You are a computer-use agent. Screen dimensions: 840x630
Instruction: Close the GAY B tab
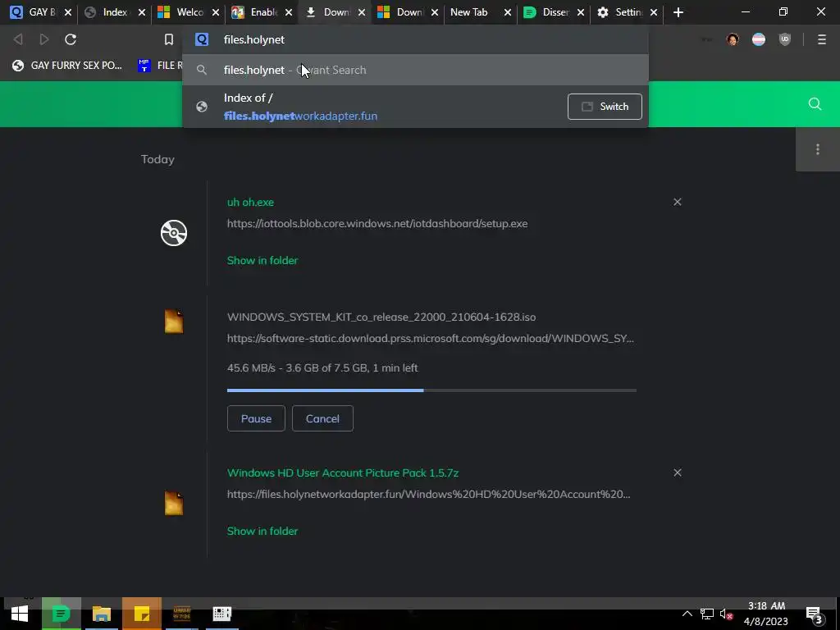click(68, 12)
